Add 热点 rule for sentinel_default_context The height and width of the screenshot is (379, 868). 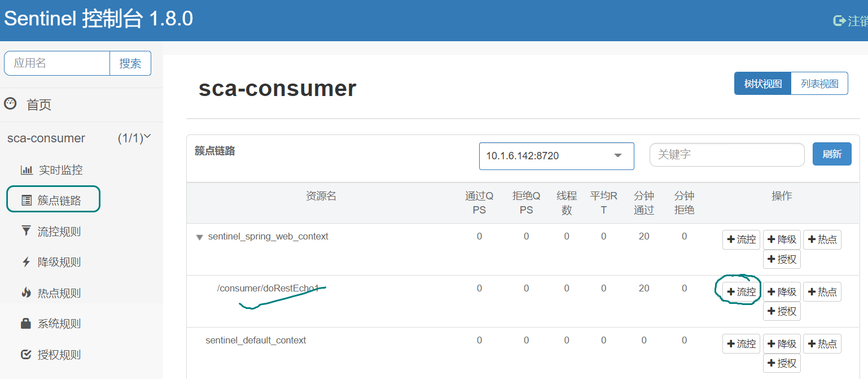click(x=822, y=343)
